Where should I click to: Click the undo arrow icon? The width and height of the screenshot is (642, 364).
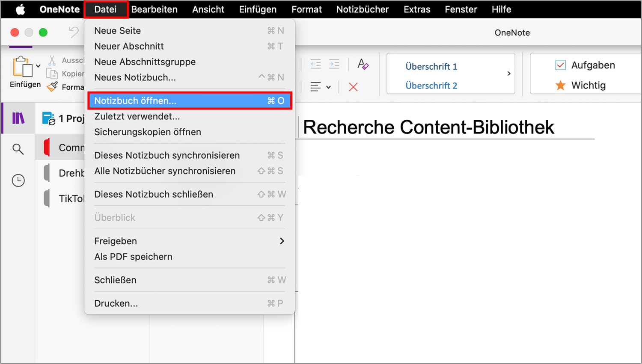tap(74, 32)
